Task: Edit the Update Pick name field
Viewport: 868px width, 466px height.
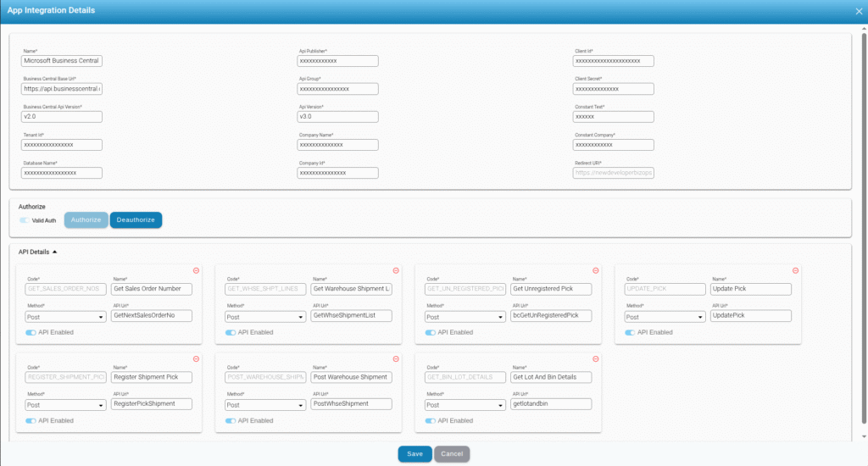Action: [751, 289]
